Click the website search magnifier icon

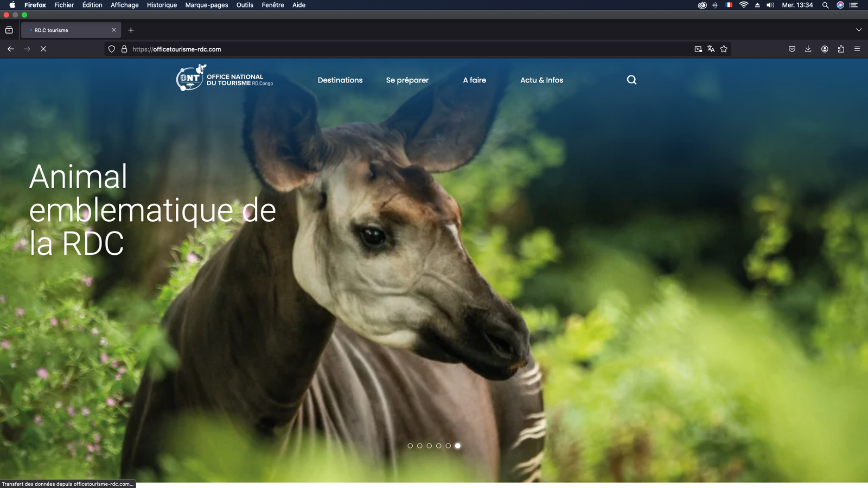[x=631, y=80]
